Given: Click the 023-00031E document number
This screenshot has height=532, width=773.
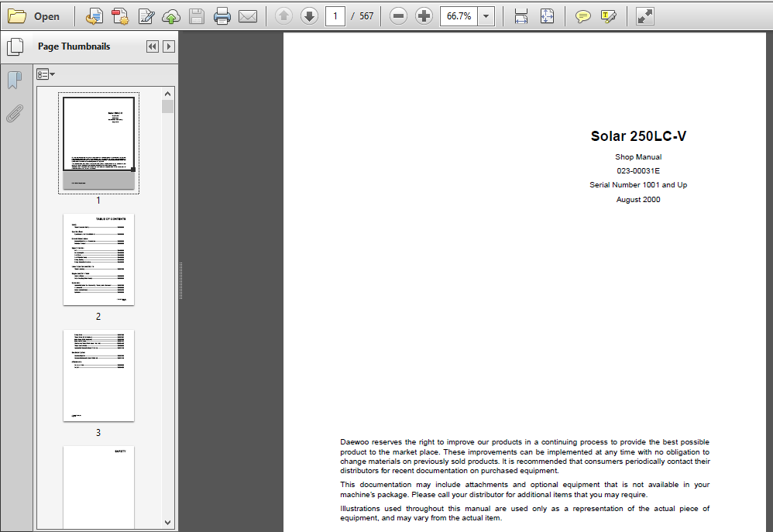Looking at the screenshot, I should click(x=638, y=170).
